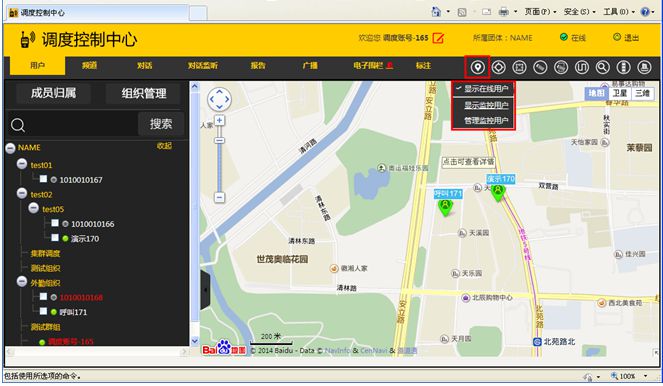The height and width of the screenshot is (386, 663).
Task: Switch map to 卫星 view
Action: tap(620, 93)
